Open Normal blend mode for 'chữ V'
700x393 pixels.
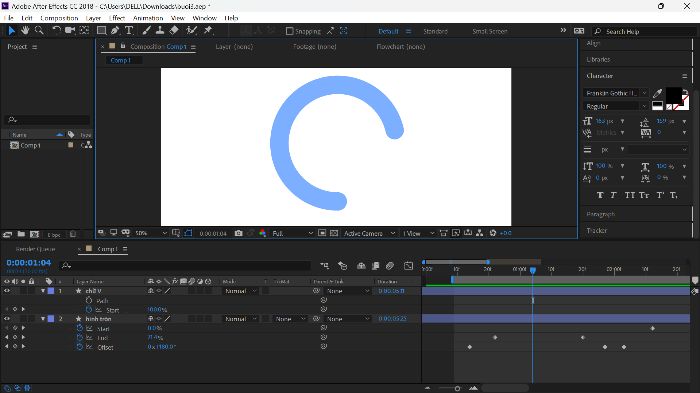click(x=240, y=291)
